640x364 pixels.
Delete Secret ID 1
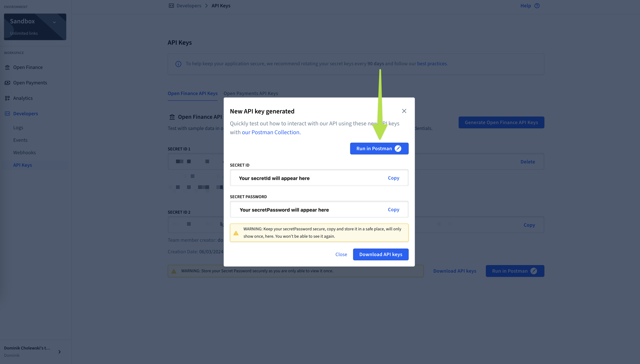coord(528,162)
